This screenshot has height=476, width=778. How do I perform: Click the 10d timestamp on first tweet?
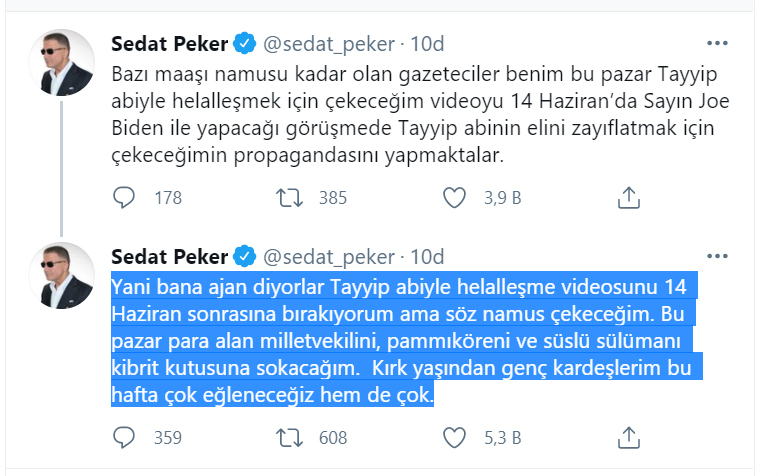coord(428,44)
